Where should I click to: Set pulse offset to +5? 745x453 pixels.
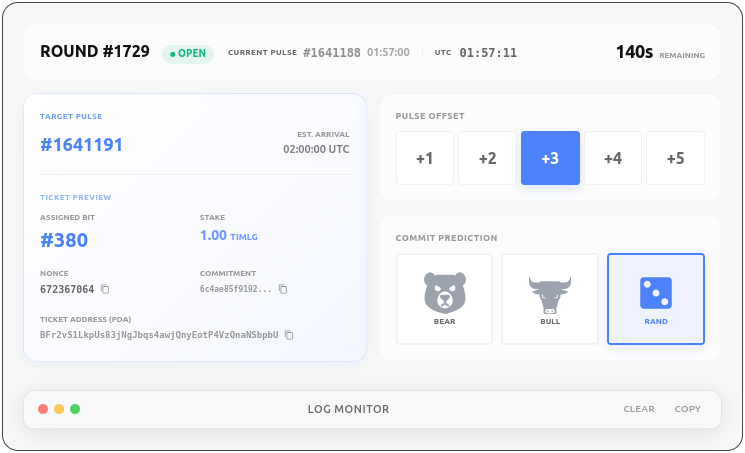675,158
